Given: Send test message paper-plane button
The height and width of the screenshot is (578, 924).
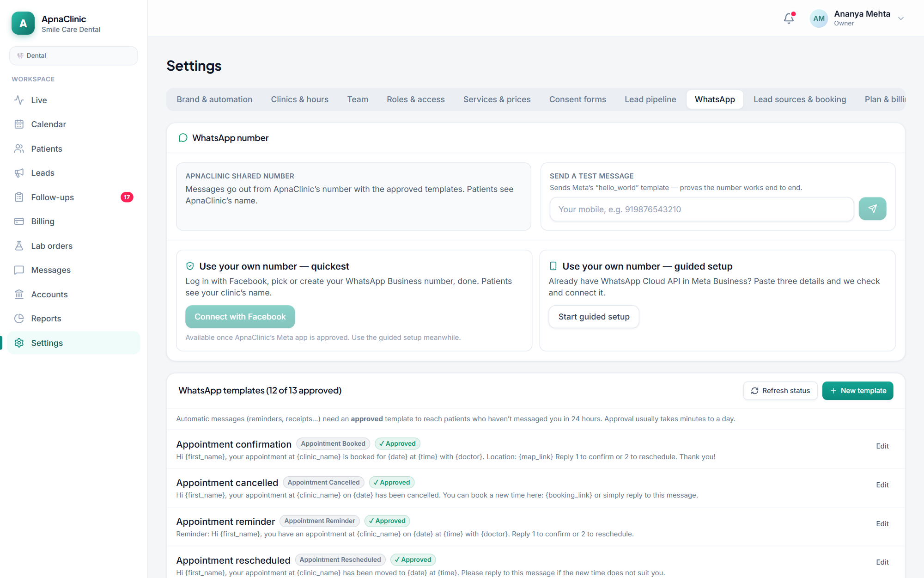Looking at the screenshot, I should pos(872,209).
